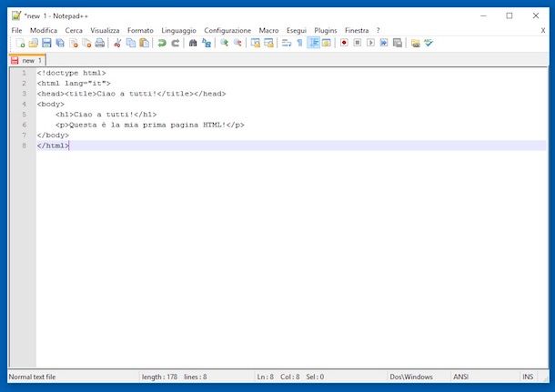Click the html lang="it" line

tap(74, 83)
